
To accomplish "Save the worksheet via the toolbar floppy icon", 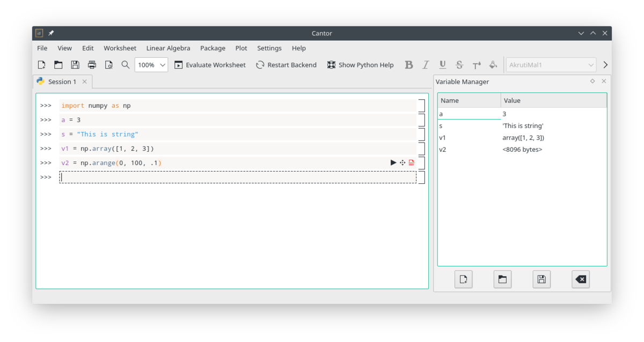I will tap(75, 65).
